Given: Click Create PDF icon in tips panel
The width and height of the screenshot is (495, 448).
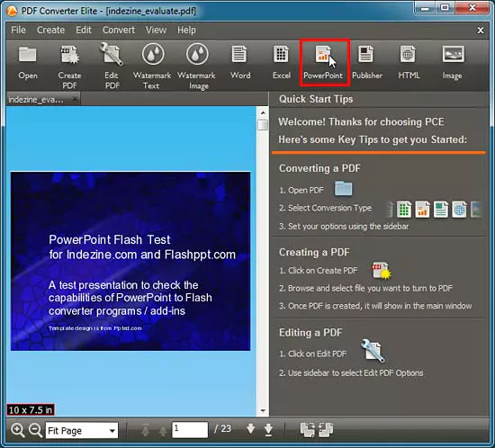Looking at the screenshot, I should 382,271.
